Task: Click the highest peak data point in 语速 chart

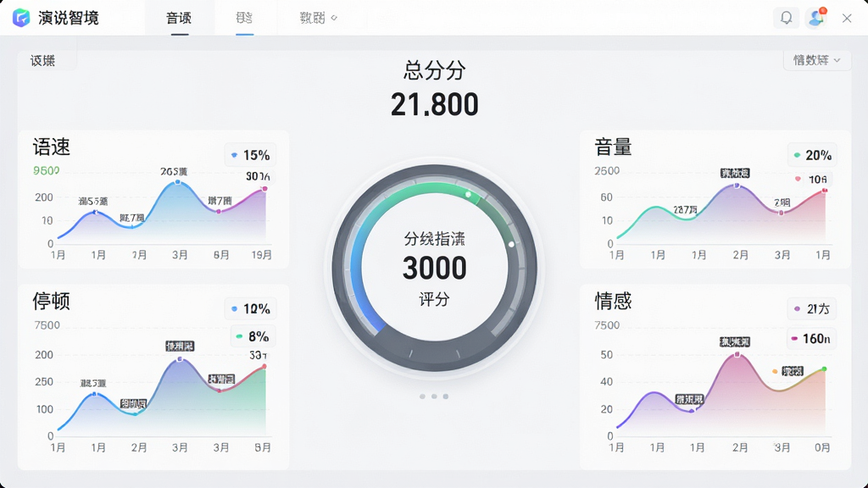Action: (x=178, y=182)
